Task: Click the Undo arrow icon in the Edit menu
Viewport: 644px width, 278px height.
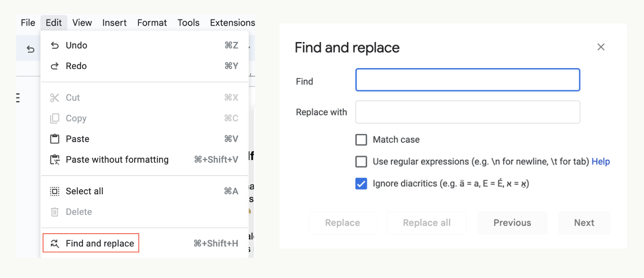Action: pos(55,45)
